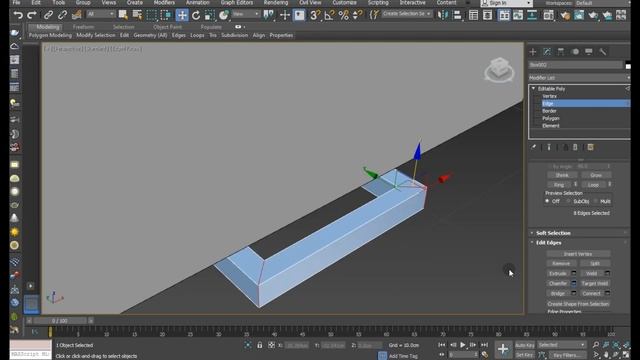
Task: Activate the Select and Rotate tool
Action: [x=196, y=15]
